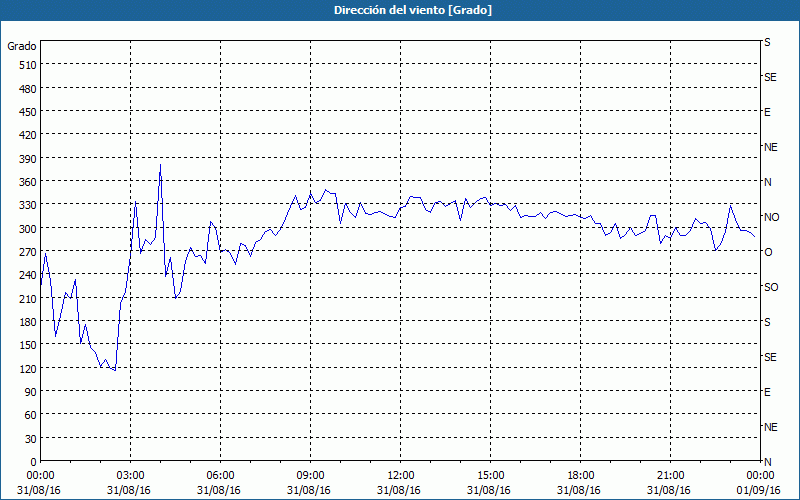Screen dimensions: 800x500
Task: Click the 210 value on the left axis
Action: pos(28,298)
